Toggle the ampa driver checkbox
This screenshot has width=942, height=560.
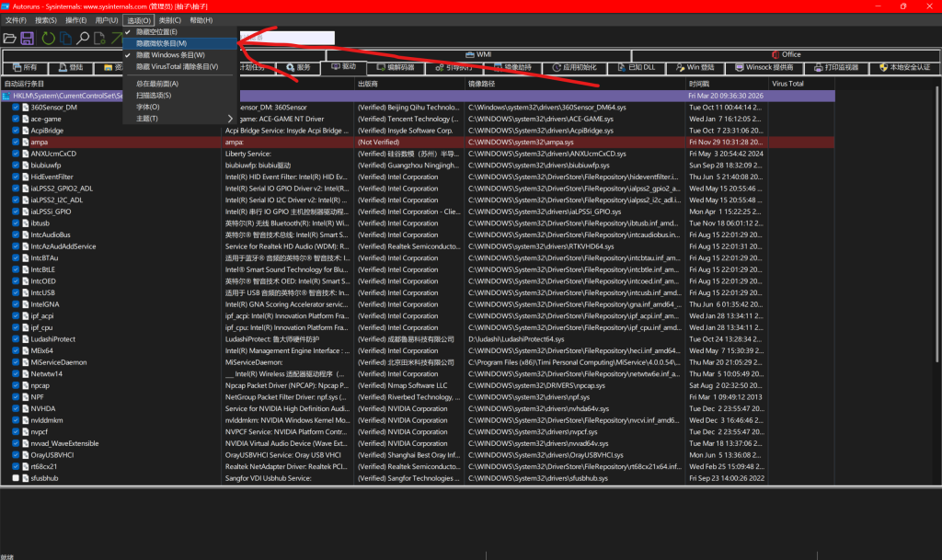16,142
